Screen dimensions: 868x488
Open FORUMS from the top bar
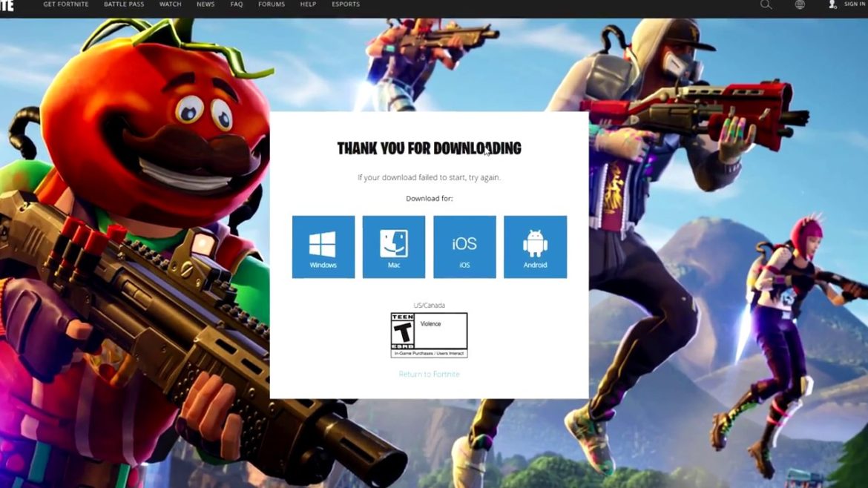pyautogui.click(x=271, y=4)
